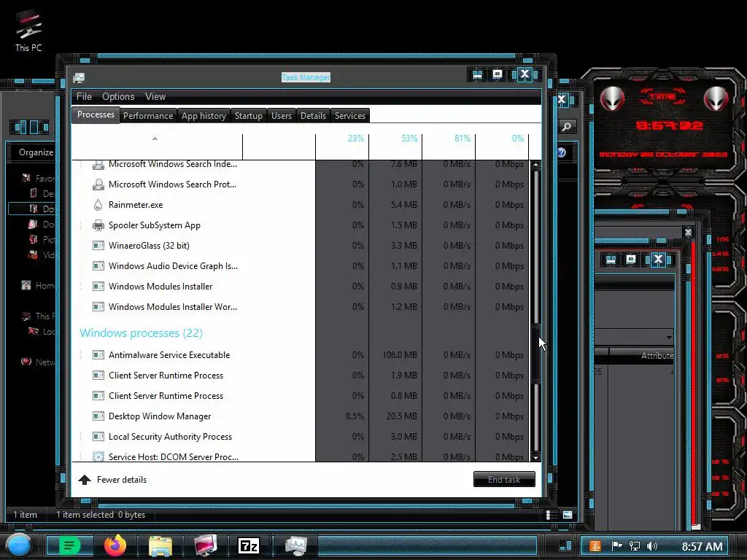Click the WinaeroGlass (32 bit) process icon

click(x=98, y=246)
